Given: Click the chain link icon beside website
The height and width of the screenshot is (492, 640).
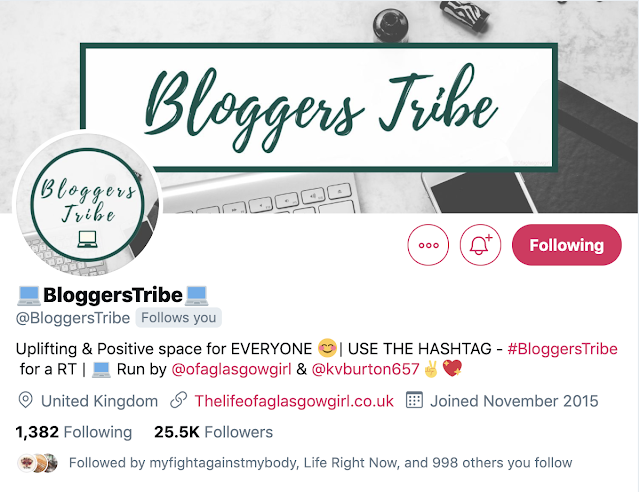Looking at the screenshot, I should (179, 401).
